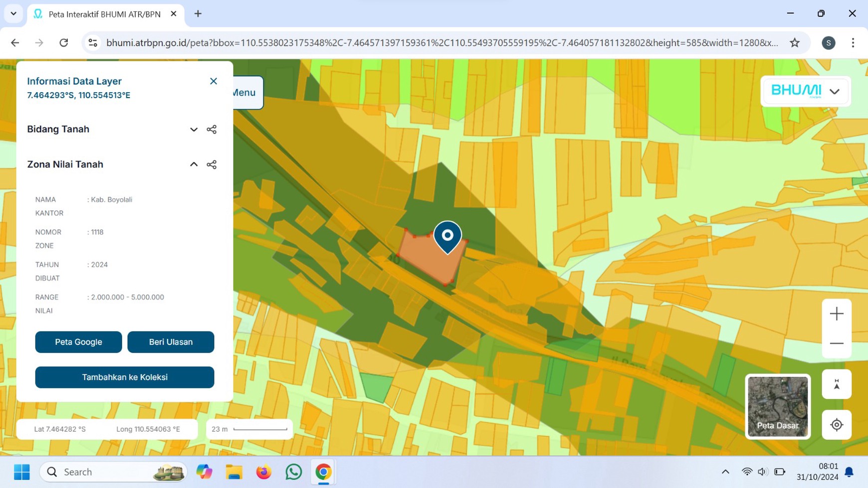Share the Bidang Tanah layer info

coord(212,130)
